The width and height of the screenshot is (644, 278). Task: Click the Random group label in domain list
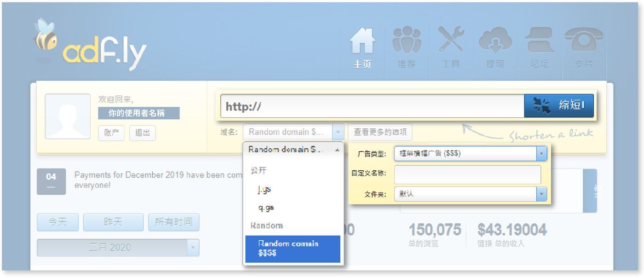click(267, 226)
